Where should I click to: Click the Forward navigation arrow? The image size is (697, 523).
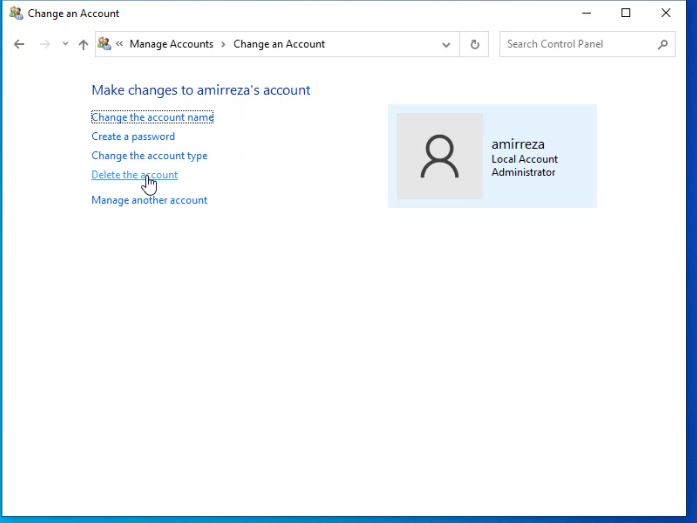44,44
